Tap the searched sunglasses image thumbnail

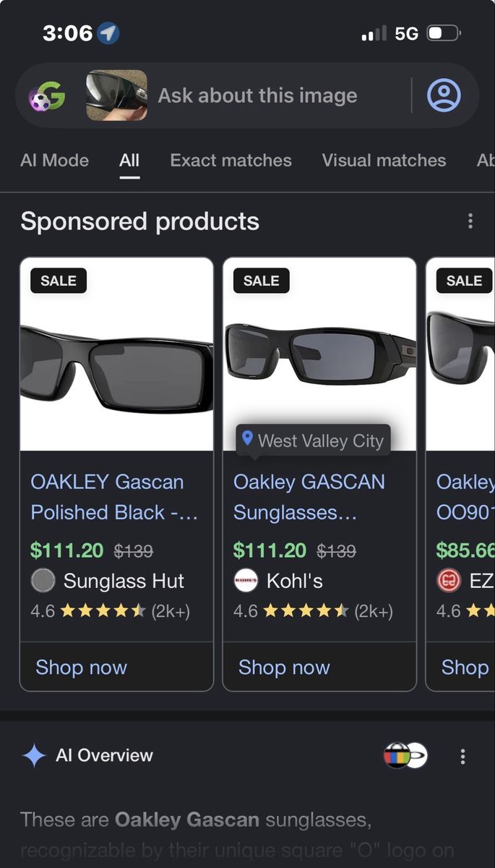click(116, 95)
